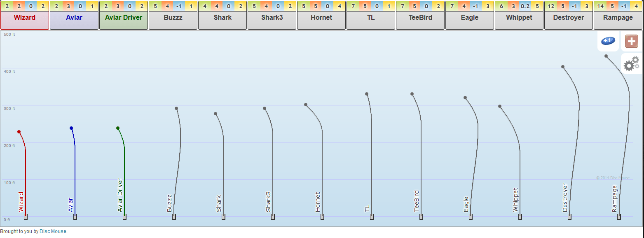
Task: Click the green speed swatch on Aviar
Action: click(56, 6)
